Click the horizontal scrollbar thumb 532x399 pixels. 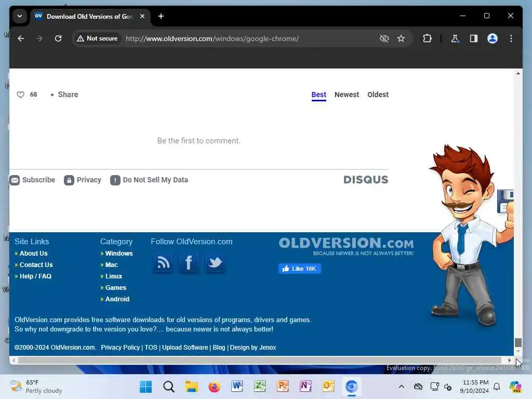click(x=260, y=360)
